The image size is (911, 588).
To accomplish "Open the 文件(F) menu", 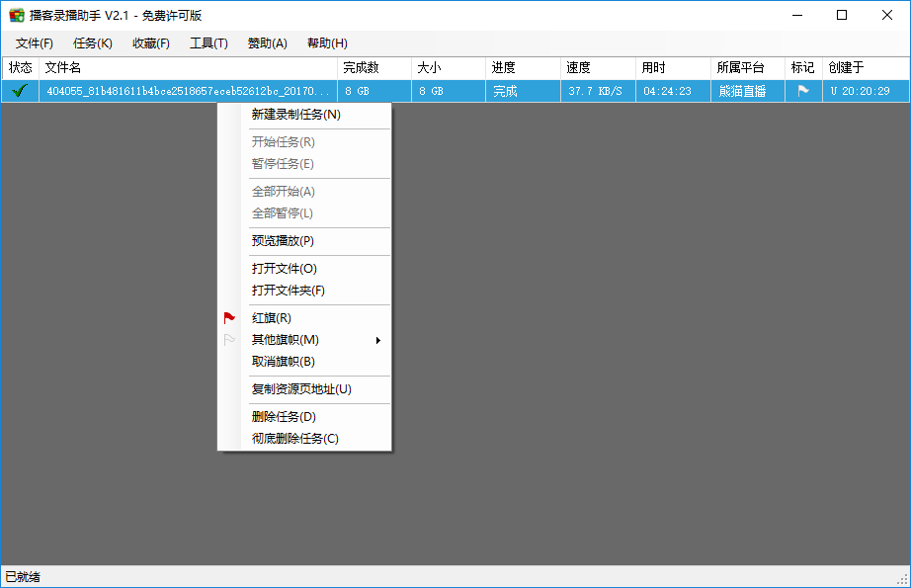I will point(35,43).
